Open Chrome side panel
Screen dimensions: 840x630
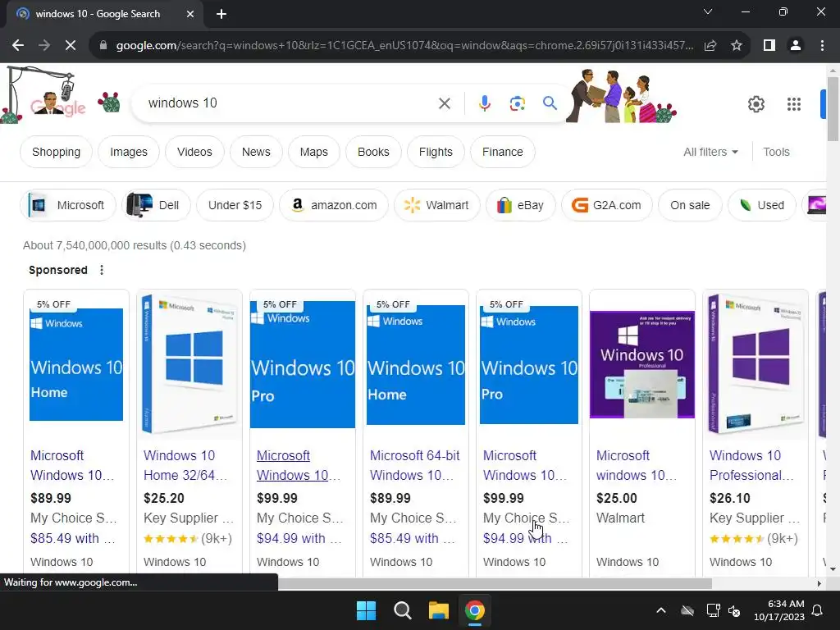pos(769,46)
